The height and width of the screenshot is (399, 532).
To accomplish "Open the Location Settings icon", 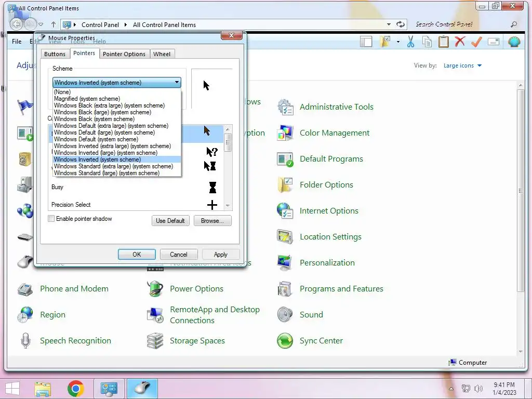I will coord(285,237).
